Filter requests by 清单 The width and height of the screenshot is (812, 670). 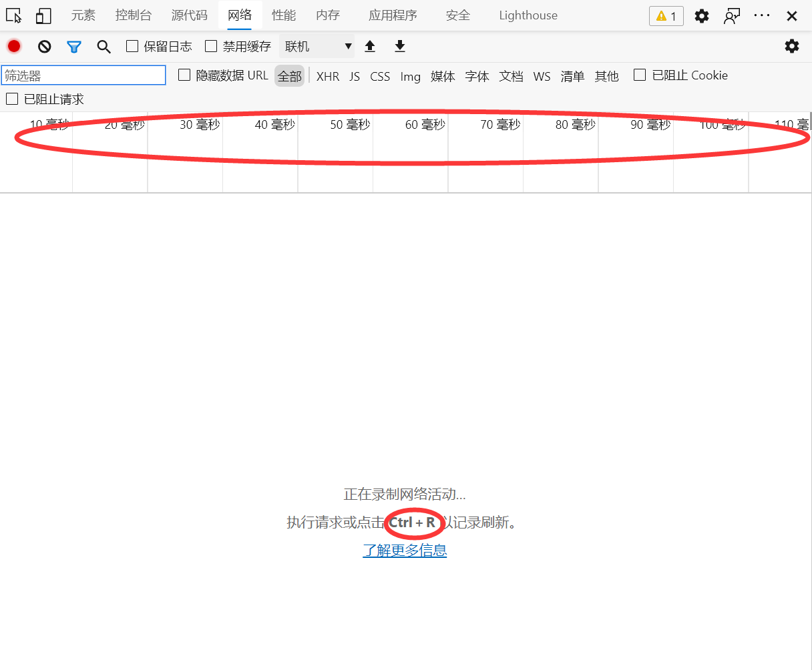(x=572, y=76)
